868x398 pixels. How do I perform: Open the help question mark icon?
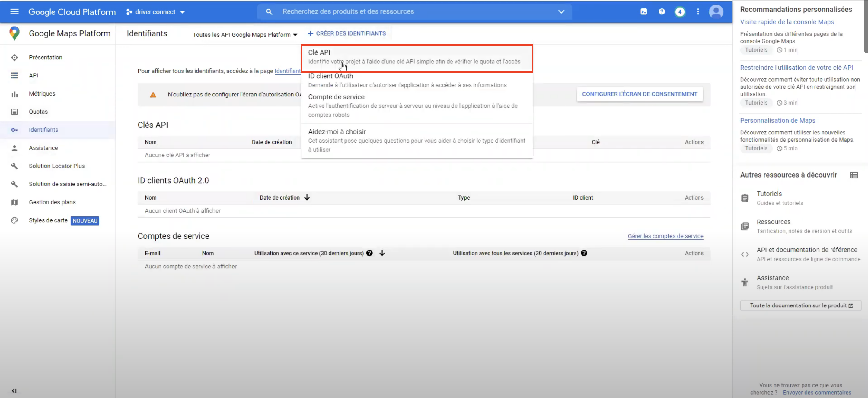pyautogui.click(x=662, y=12)
